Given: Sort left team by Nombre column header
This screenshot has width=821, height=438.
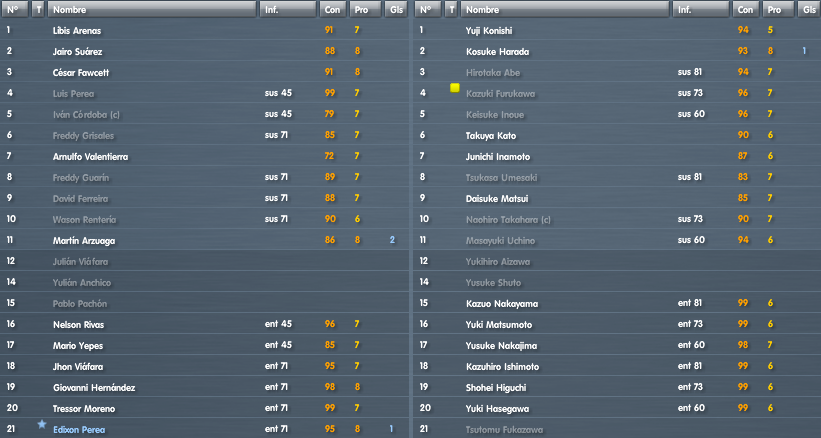Looking at the screenshot, I should click(x=152, y=9).
